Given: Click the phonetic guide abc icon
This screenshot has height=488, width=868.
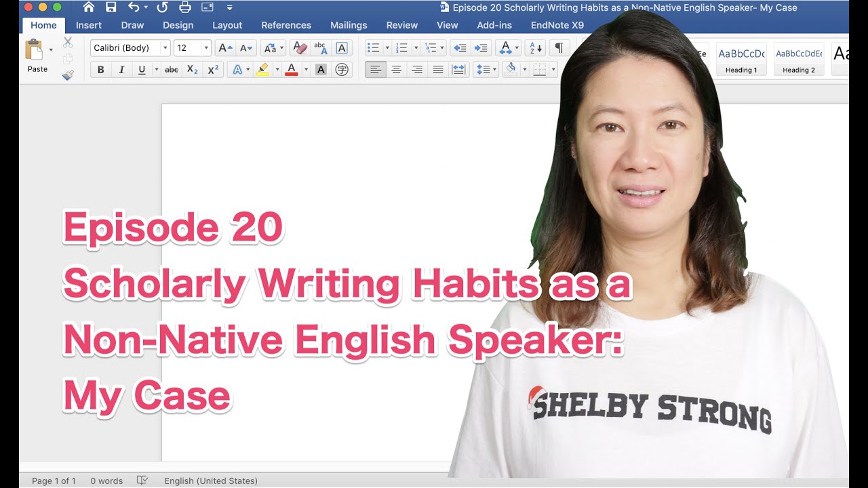Looking at the screenshot, I should (320, 48).
